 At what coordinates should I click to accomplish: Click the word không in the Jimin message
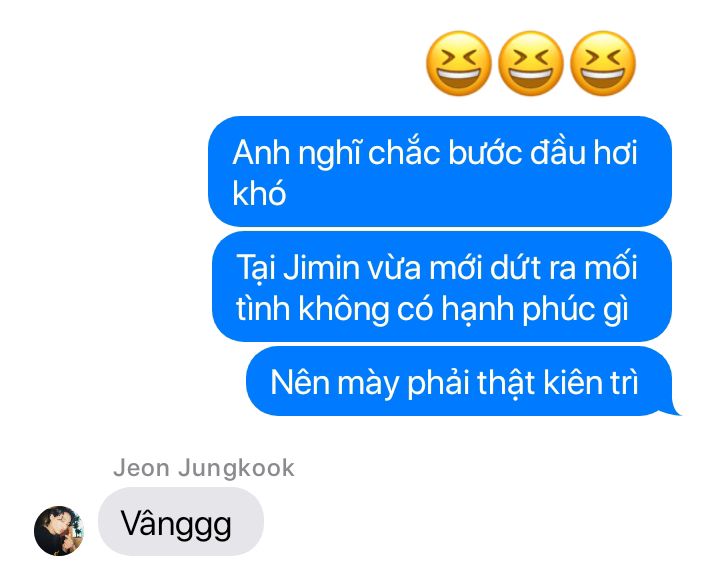(x=343, y=310)
